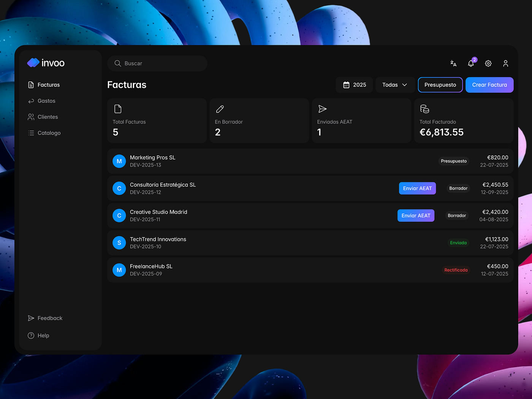Click the €6,813.55 total facturado value

[442, 132]
